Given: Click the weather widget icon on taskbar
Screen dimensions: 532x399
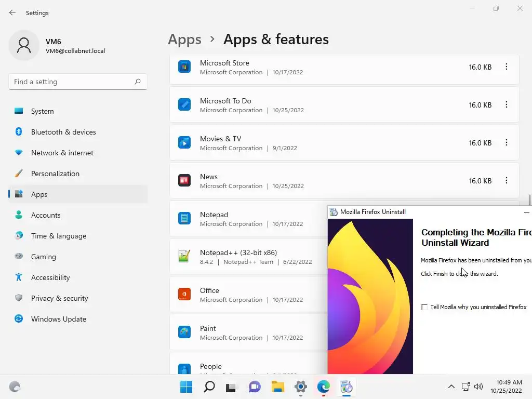Looking at the screenshot, I should click(15, 387).
